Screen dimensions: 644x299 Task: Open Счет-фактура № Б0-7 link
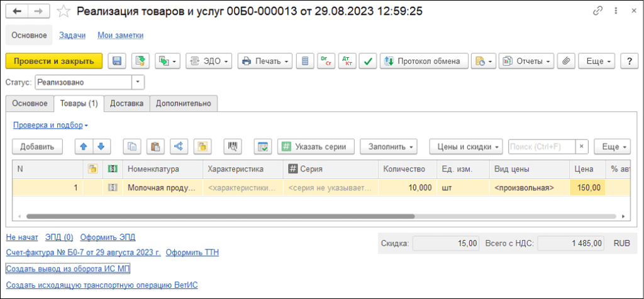click(84, 253)
